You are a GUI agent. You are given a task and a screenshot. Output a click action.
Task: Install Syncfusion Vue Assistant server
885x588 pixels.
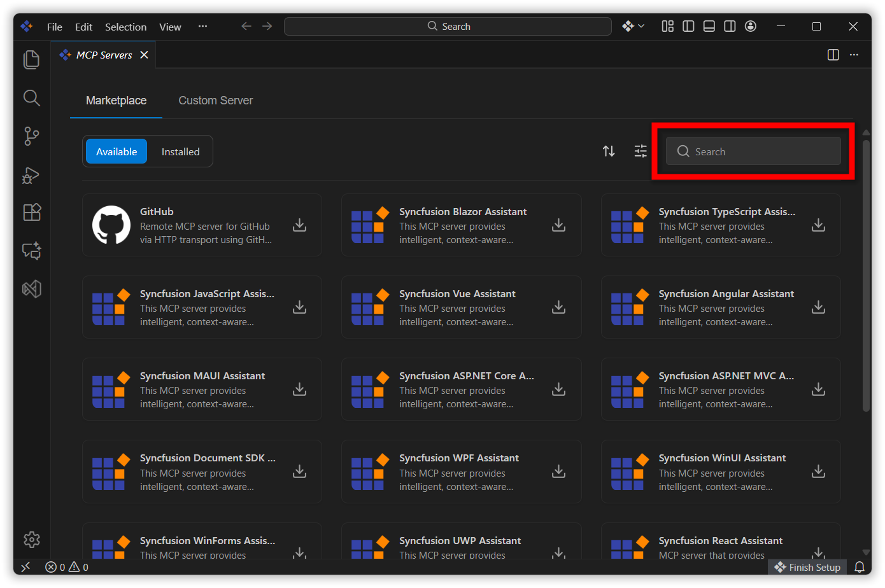[558, 307]
